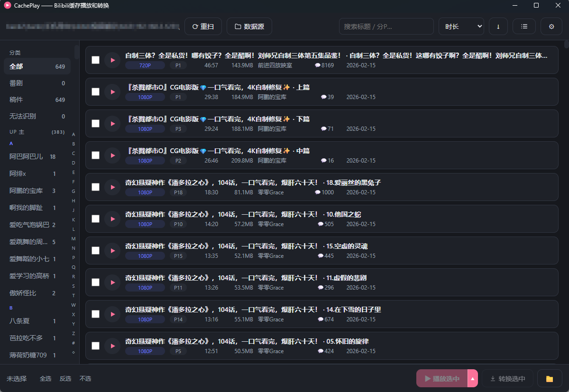This screenshot has width=569, height=392.
Task: Select checkbox for 杀戮都市O 上篇
Action: tap(95, 92)
